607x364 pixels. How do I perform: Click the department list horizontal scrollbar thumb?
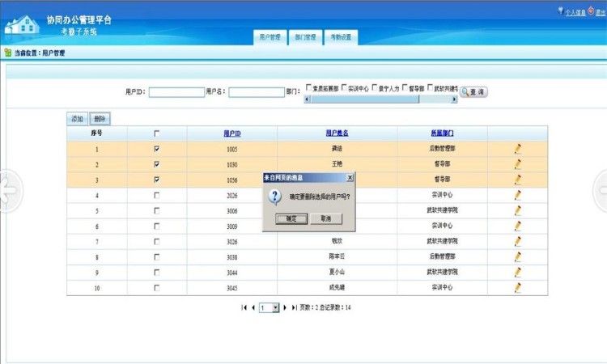pyautogui.click(x=365, y=99)
